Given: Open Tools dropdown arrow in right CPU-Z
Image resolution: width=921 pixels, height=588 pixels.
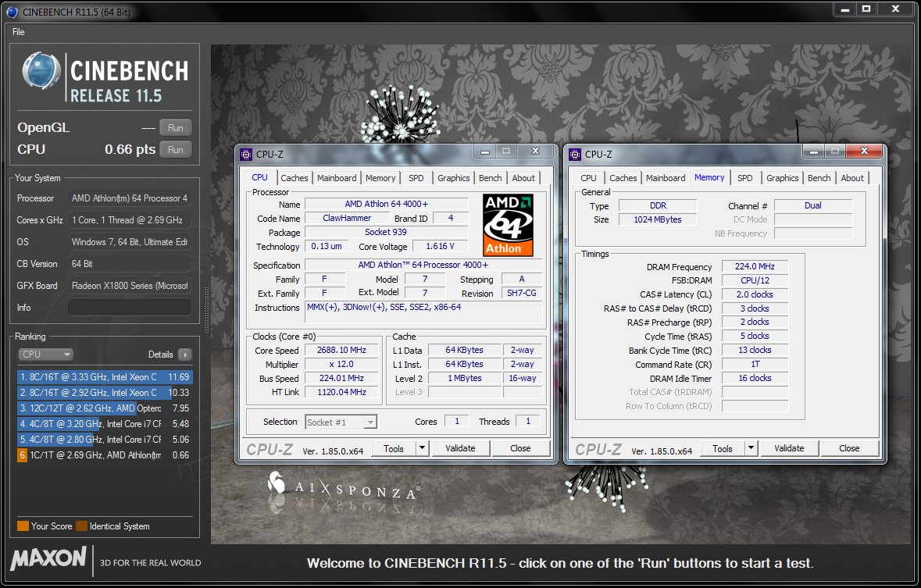Looking at the screenshot, I should pos(751,449).
